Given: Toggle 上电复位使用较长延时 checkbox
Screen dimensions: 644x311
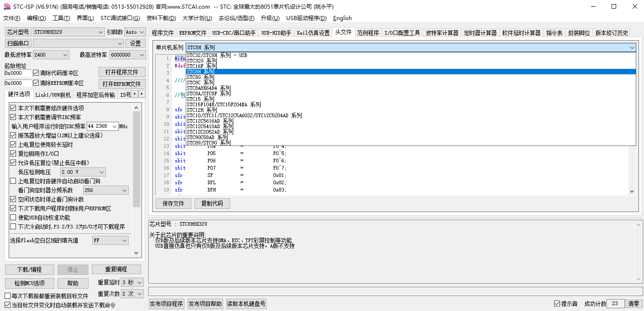Looking at the screenshot, I should 13,145.
